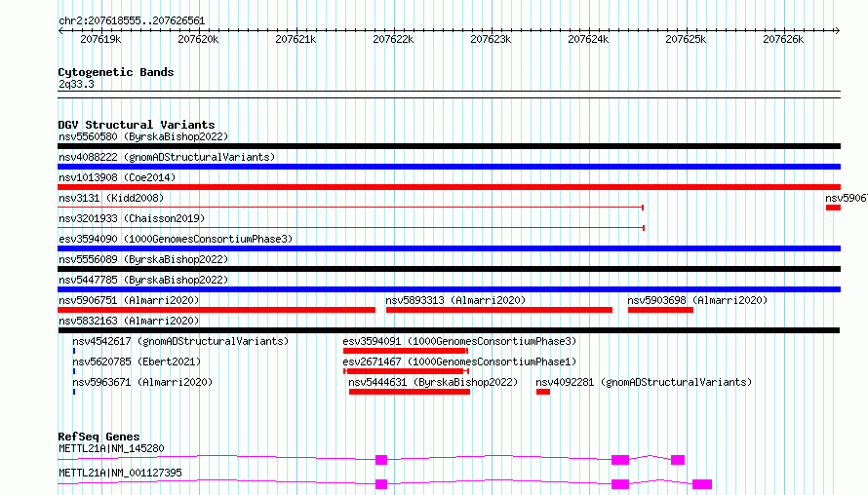
Task: Click the RefSeq Genes track title
Action: 99,437
